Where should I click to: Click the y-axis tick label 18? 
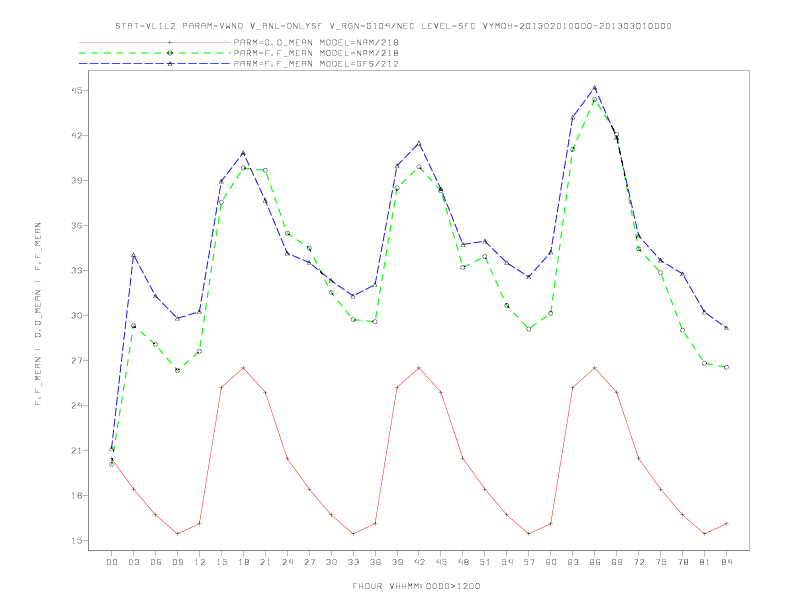[79, 495]
